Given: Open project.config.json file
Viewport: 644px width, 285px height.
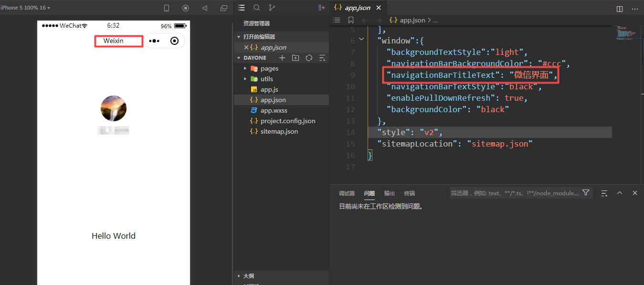Looking at the screenshot, I should coord(288,121).
